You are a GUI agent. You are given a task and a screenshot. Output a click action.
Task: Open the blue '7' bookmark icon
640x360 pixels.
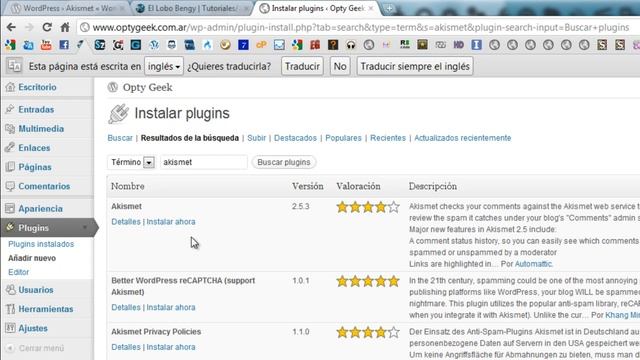coord(243,45)
